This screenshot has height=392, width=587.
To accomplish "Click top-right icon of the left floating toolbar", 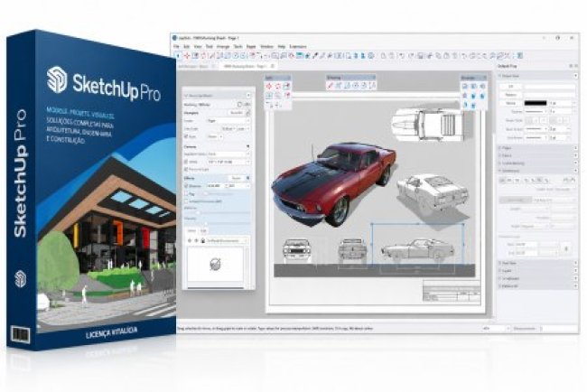I will [x=287, y=86].
